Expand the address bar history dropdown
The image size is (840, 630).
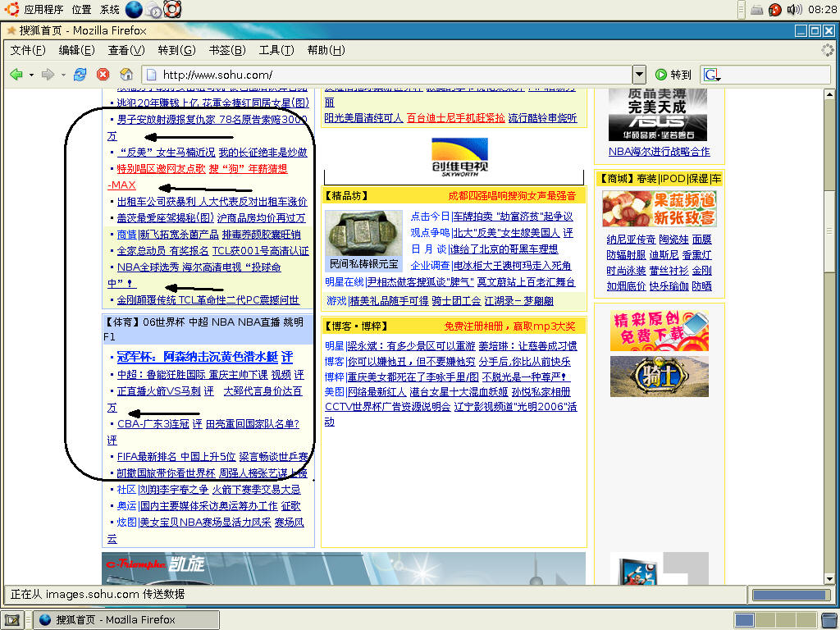point(639,75)
